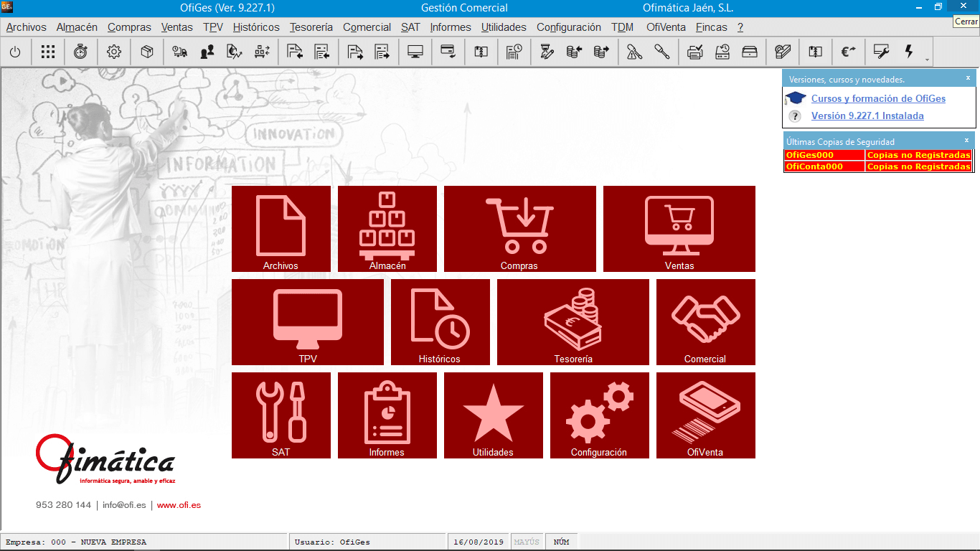Click the Almacén red tile
The height and width of the screenshot is (551, 980).
pyautogui.click(x=387, y=229)
